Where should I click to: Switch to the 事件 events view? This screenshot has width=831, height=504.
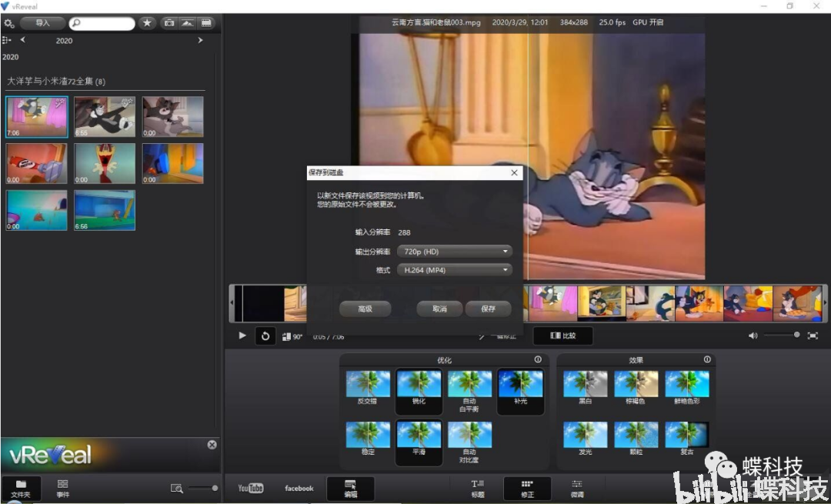63,488
